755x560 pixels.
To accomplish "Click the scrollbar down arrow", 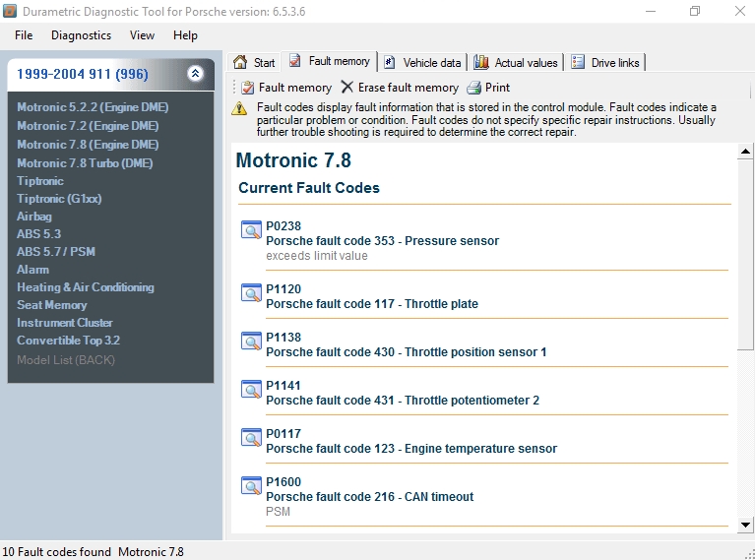I will point(745,525).
